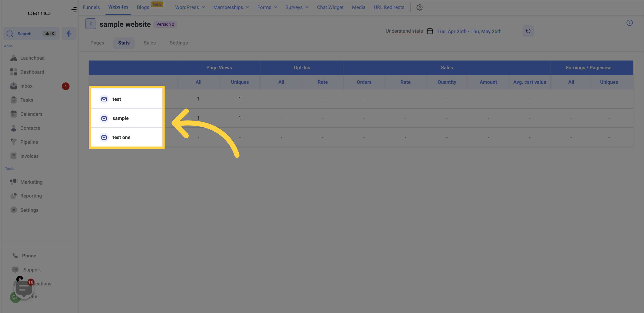This screenshot has width=644, height=313.
Task: Click the settings gear icon top-right
Action: coord(419,7)
